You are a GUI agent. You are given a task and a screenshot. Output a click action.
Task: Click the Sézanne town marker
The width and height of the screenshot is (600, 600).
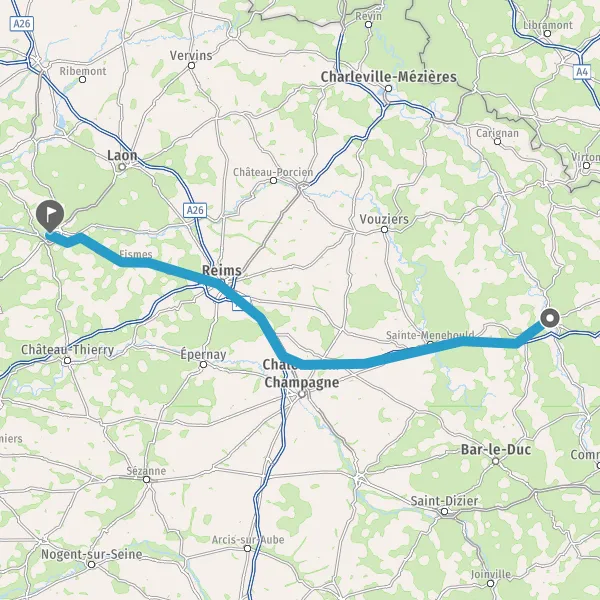tap(147, 479)
